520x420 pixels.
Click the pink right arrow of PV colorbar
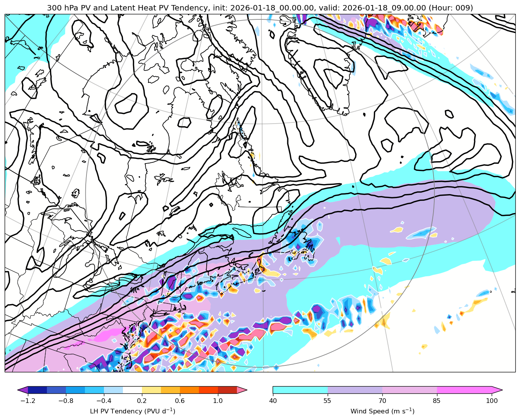coord(242,390)
